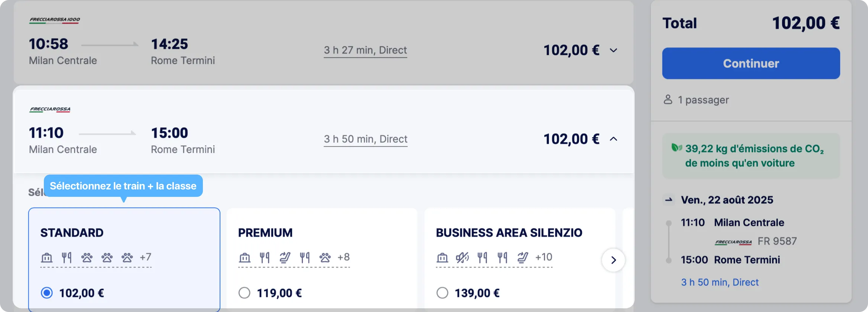Open the blue "3 h 50 min, Direct" summary link
Screen dimensions: 868x312
(x=720, y=282)
